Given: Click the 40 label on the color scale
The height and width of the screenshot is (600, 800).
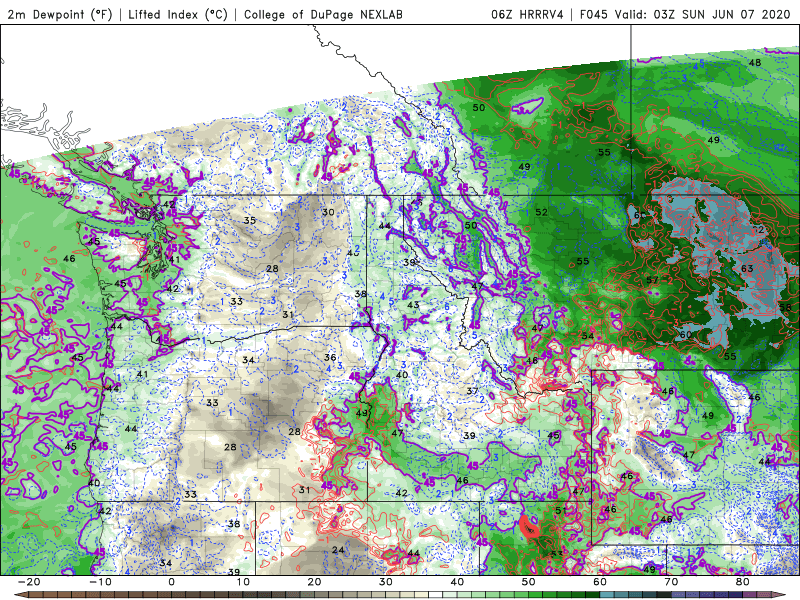Looking at the screenshot, I should [x=457, y=582].
